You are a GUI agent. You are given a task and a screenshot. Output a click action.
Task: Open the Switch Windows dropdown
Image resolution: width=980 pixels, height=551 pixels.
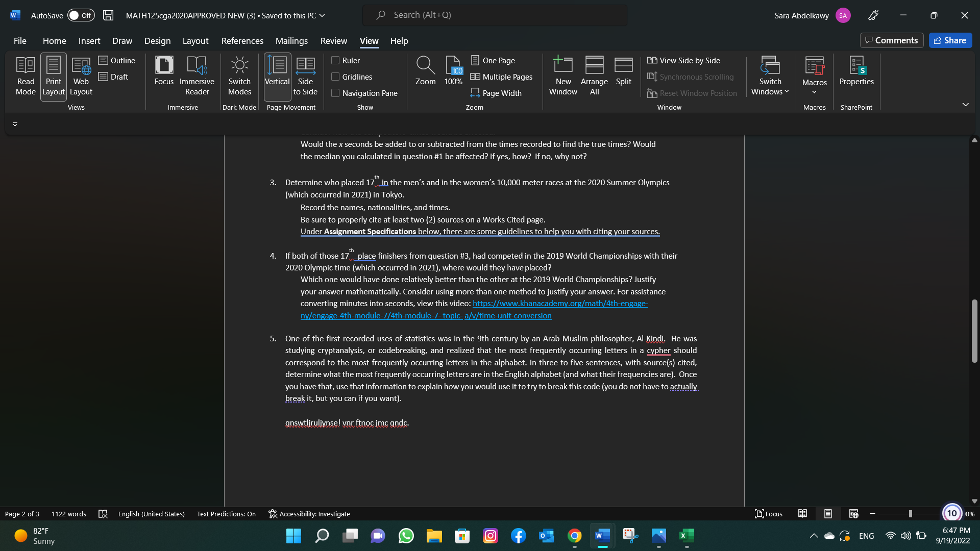tap(770, 76)
